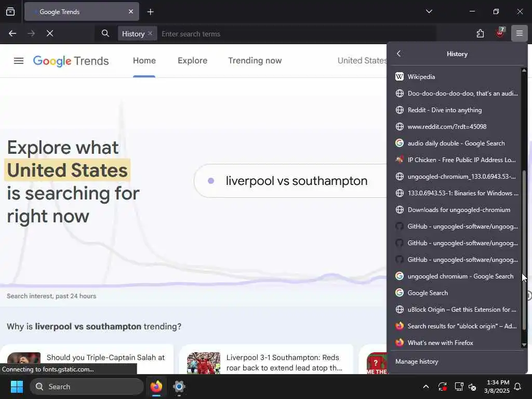This screenshot has width=532, height=399.
Task: Open notifications bell in taskbar
Action: [x=518, y=387]
